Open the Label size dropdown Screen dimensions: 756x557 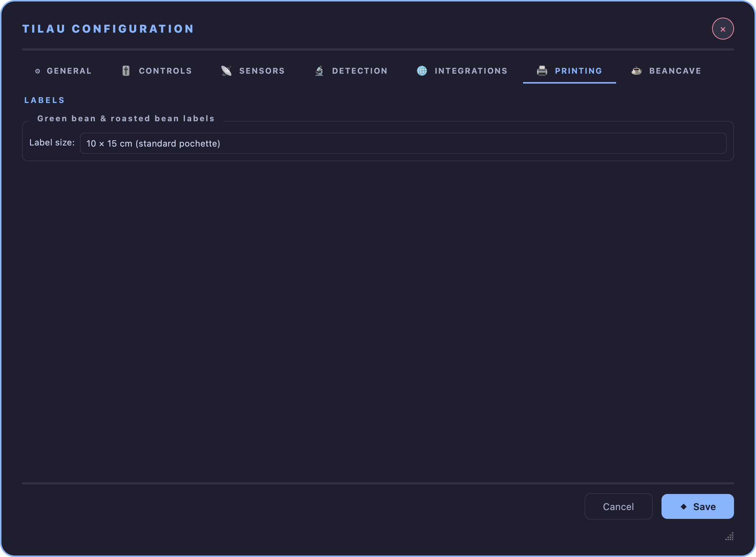pyautogui.click(x=403, y=143)
